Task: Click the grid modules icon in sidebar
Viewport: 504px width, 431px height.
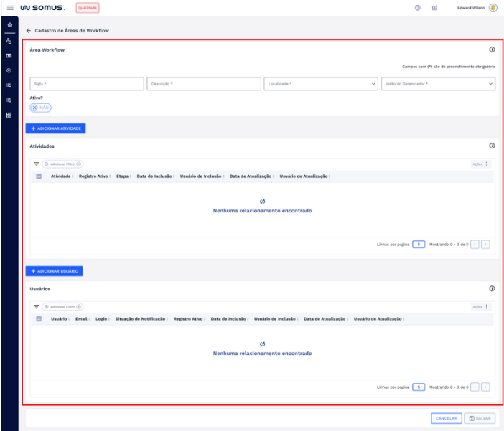Action: coord(7,115)
